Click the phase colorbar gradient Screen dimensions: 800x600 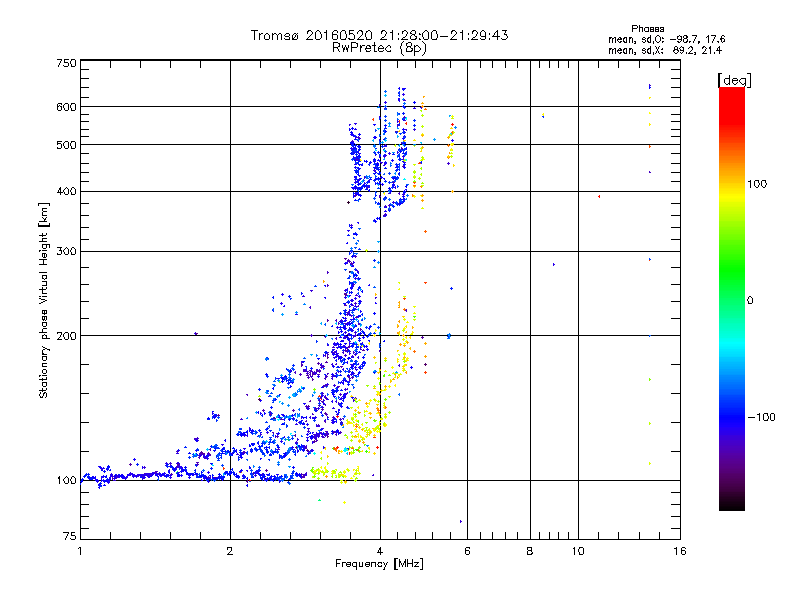point(732,299)
